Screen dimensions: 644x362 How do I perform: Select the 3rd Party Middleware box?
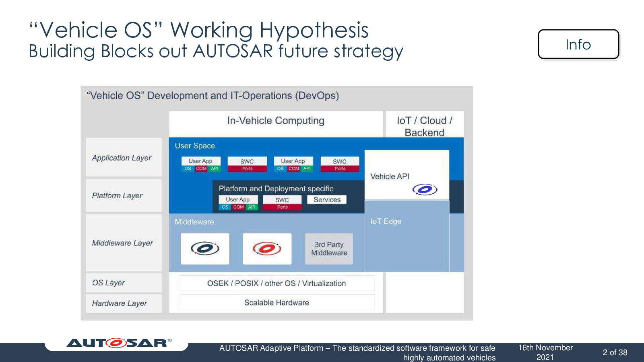(329, 249)
